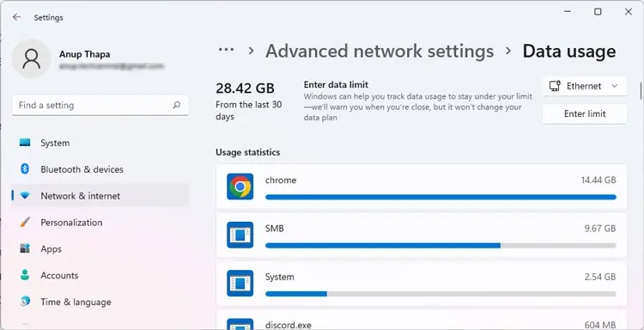Open Accounts settings category
This screenshot has height=330, width=644.
[x=100, y=275]
